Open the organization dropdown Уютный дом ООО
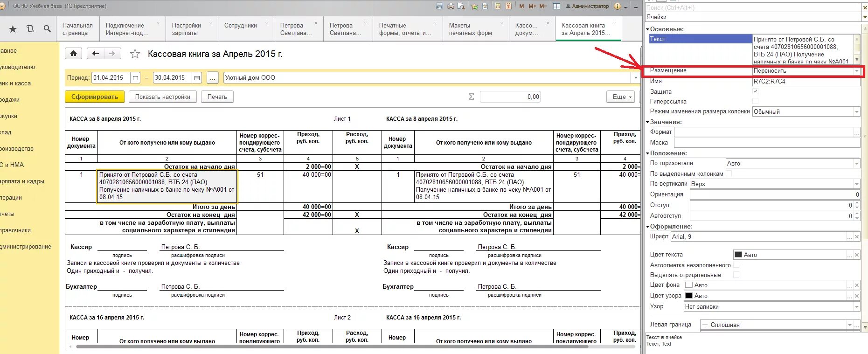The height and width of the screenshot is (354, 868). 636,78
